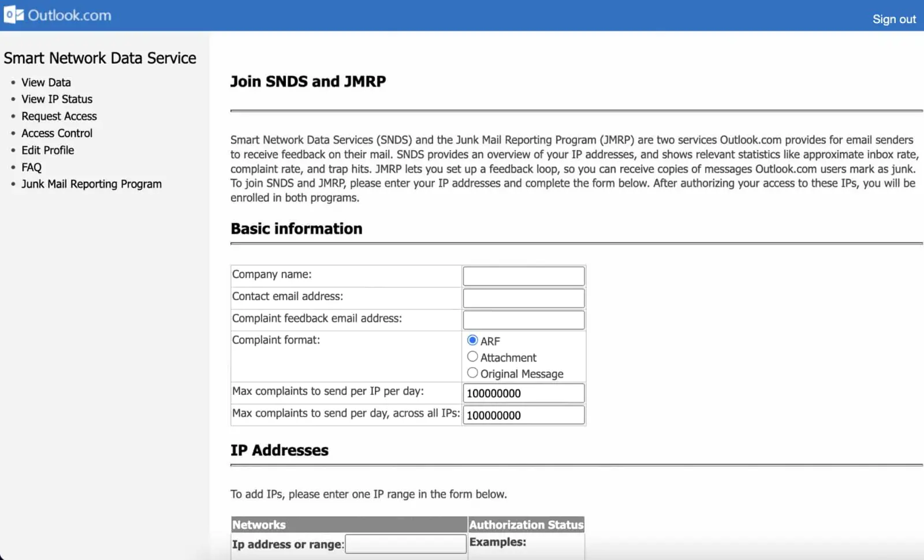Viewport: 924px width, 560px height.
Task: Click the Smart Network Data Service heading
Action: coord(100,58)
